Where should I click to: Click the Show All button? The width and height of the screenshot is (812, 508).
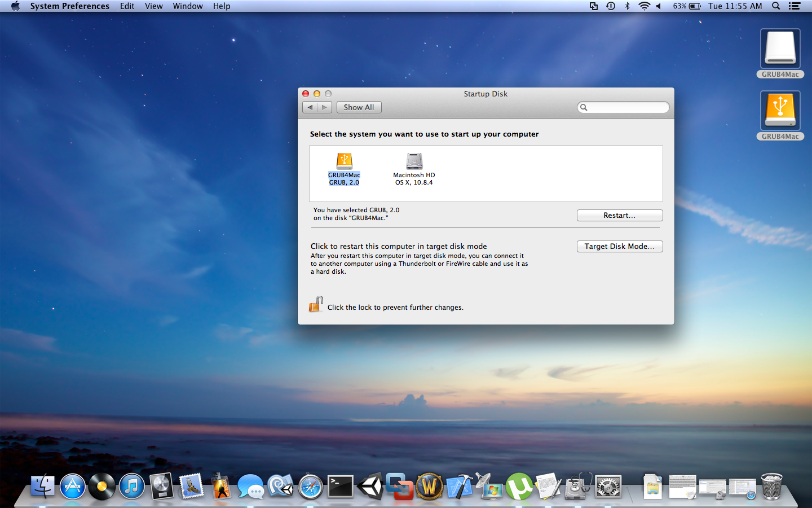359,107
